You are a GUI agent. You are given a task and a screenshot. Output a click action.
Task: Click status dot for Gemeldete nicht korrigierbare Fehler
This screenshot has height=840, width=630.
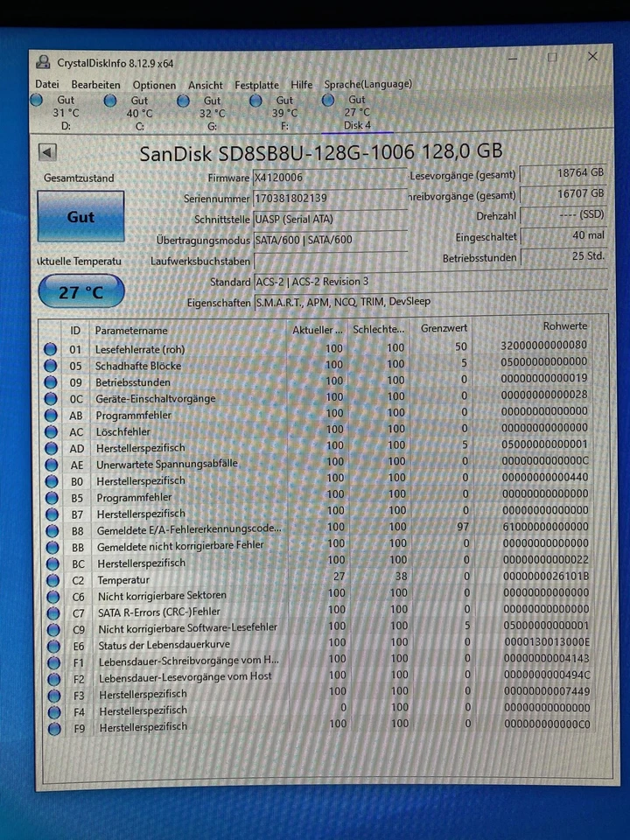[52, 548]
